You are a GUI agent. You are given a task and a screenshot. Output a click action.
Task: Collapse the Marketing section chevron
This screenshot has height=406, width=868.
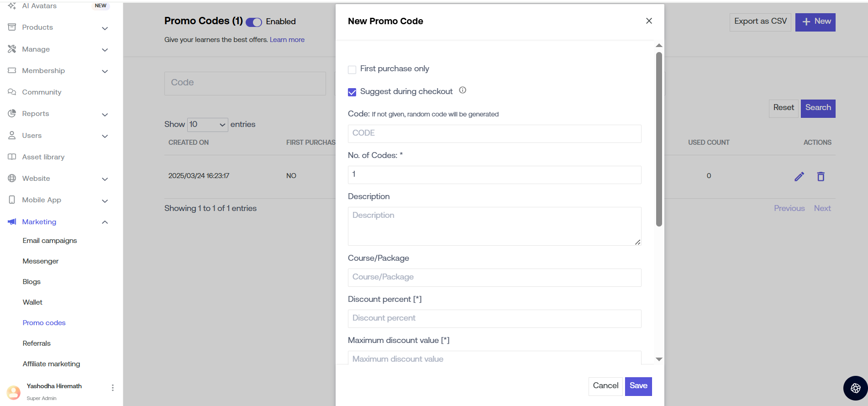click(x=105, y=222)
